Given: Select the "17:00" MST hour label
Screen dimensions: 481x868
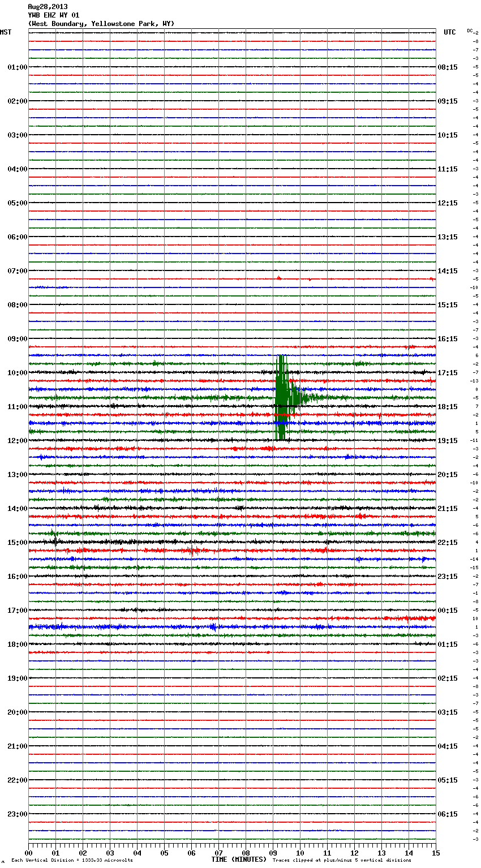Looking at the screenshot, I should coord(18,611).
